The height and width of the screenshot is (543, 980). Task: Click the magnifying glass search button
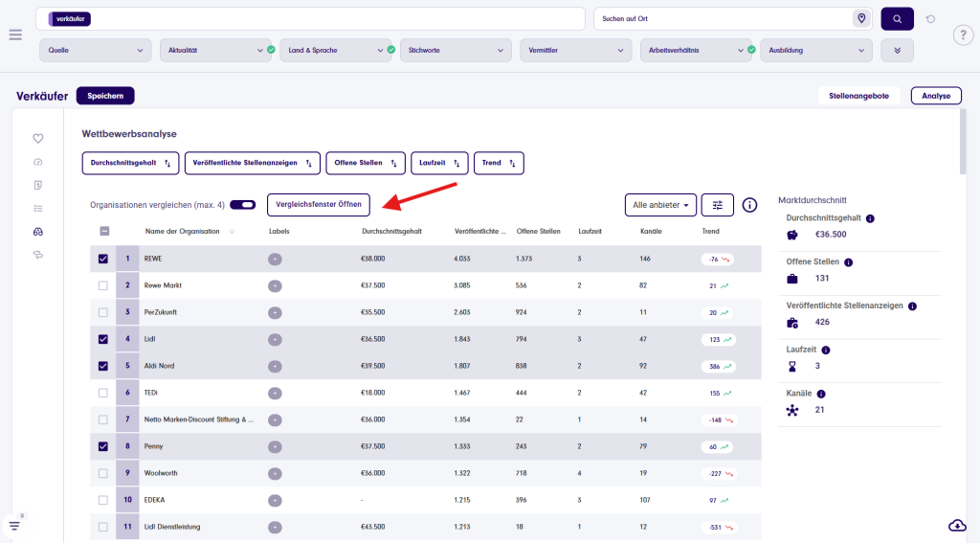[x=897, y=19]
